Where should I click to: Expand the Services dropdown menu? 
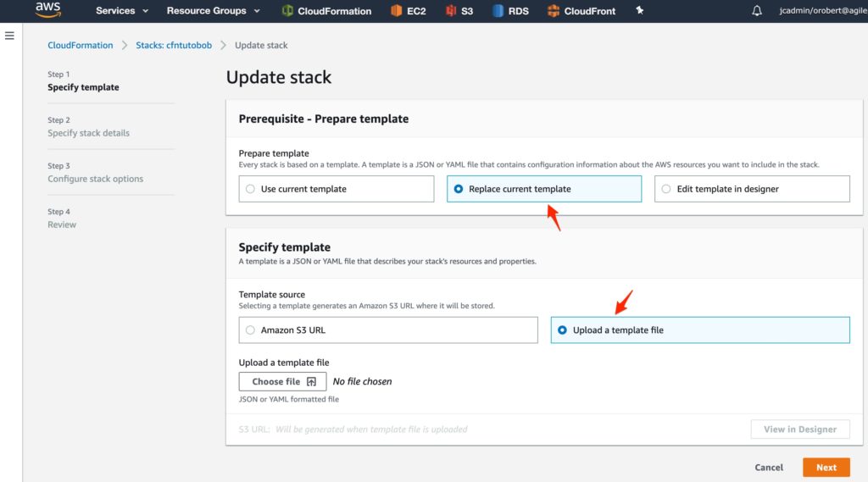pos(122,10)
